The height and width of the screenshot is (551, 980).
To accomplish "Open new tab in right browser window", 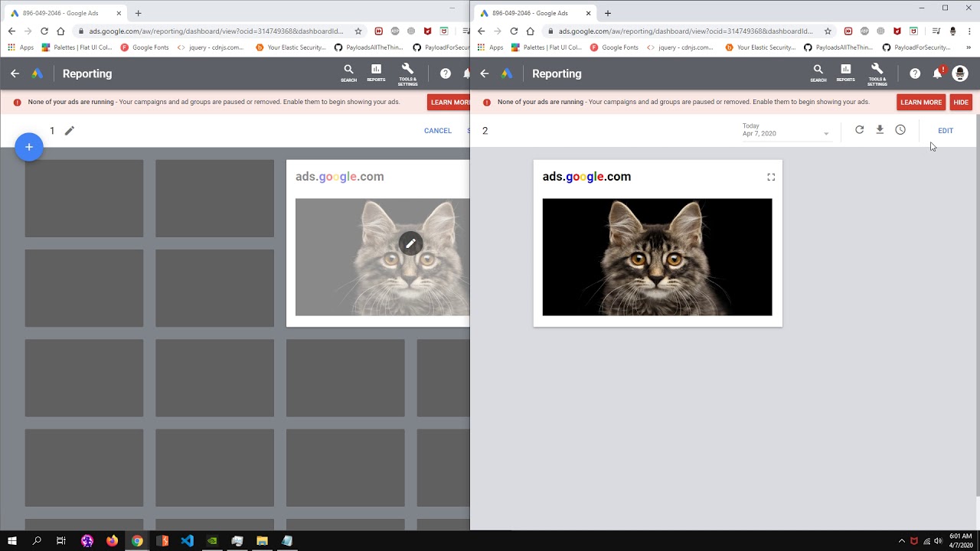I will click(607, 13).
